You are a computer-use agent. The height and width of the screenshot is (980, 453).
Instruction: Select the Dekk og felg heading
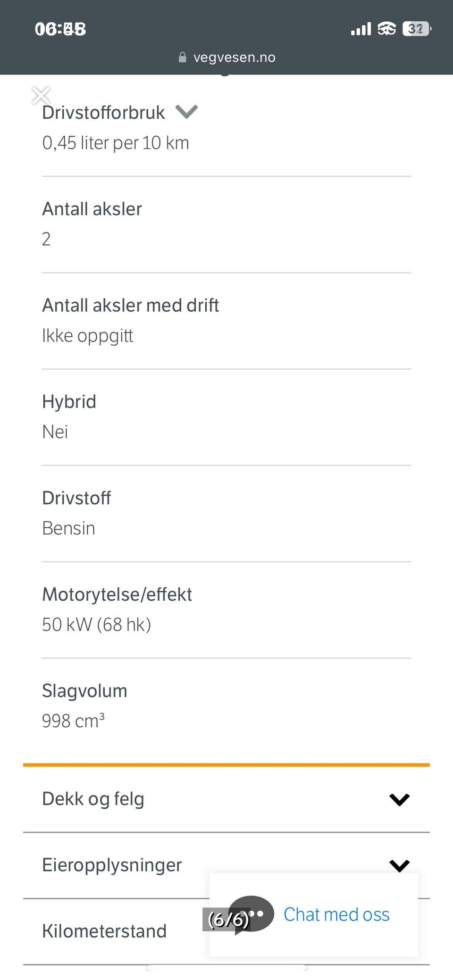93,799
